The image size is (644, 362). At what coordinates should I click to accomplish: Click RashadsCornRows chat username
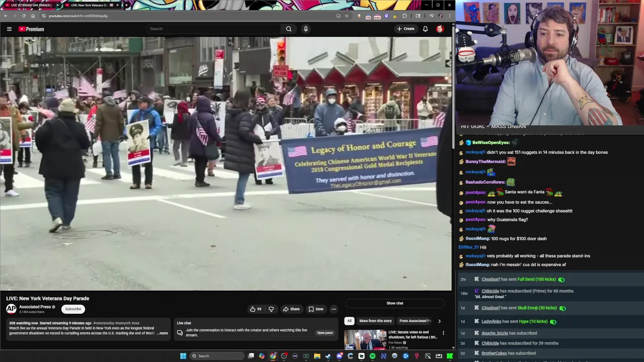pyautogui.click(x=485, y=183)
